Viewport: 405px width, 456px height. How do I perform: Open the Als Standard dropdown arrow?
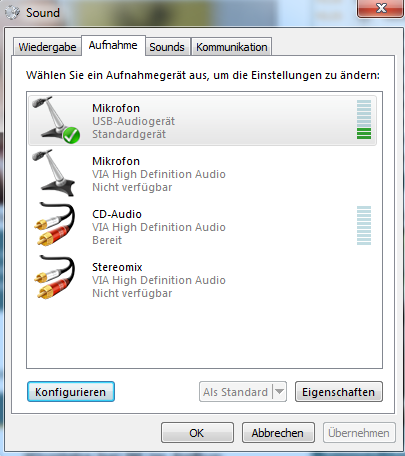(x=280, y=391)
